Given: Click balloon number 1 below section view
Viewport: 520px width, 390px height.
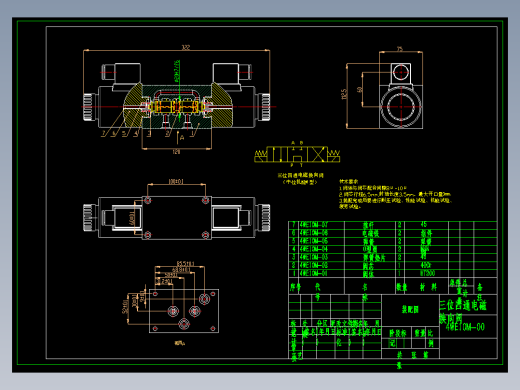Looking at the screenshot, I should pos(192,133).
